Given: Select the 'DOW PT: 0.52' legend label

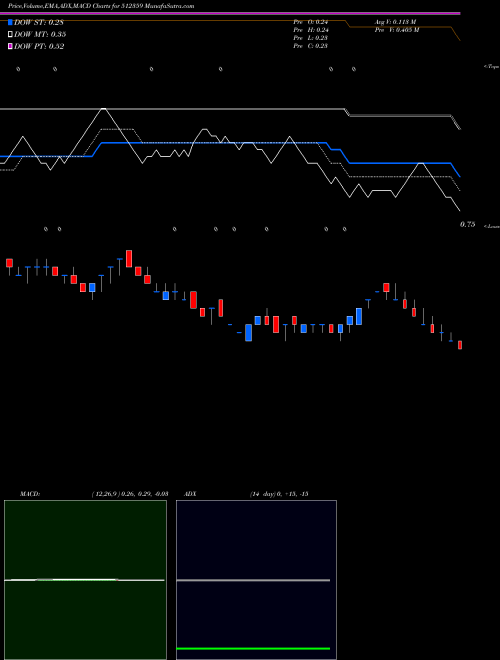Looking at the screenshot, I should click(x=39, y=46).
